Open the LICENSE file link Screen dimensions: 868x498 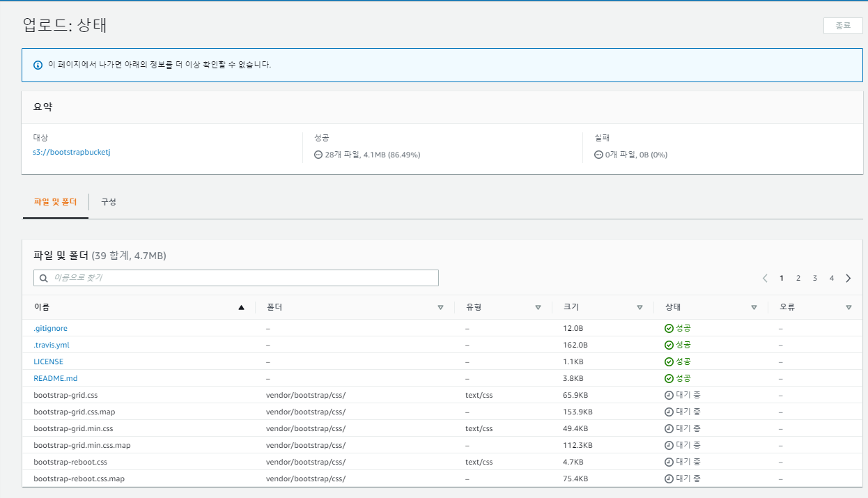pyautogui.click(x=48, y=361)
